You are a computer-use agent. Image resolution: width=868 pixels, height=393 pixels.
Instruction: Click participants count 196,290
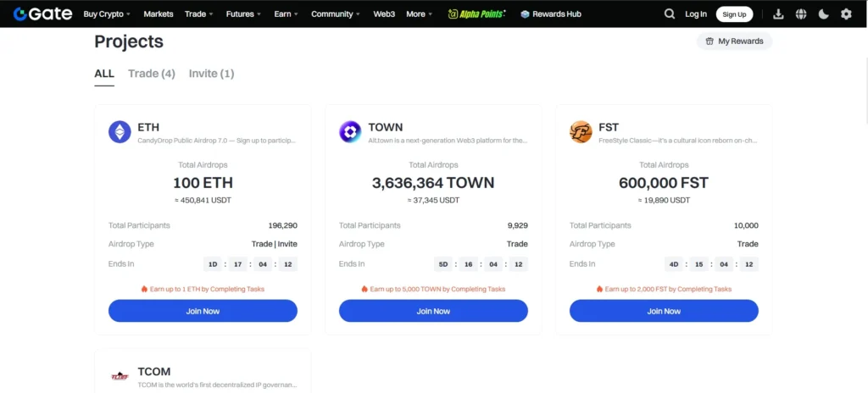tap(283, 226)
